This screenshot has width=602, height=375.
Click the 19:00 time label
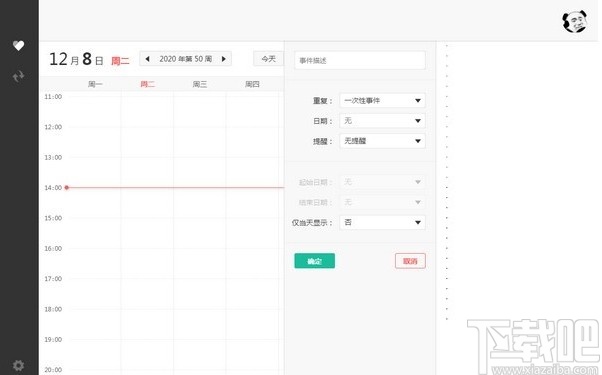pyautogui.click(x=53, y=339)
